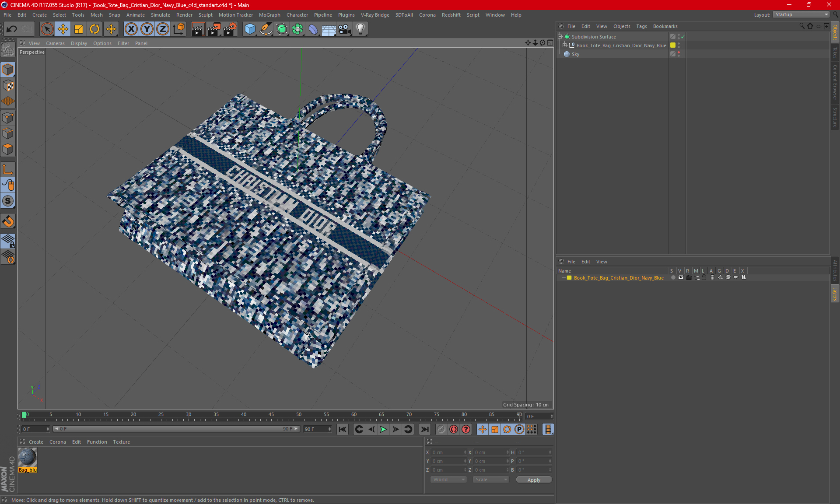Toggle the Z axis lock
This screenshot has width=840, height=504.
tap(163, 29)
